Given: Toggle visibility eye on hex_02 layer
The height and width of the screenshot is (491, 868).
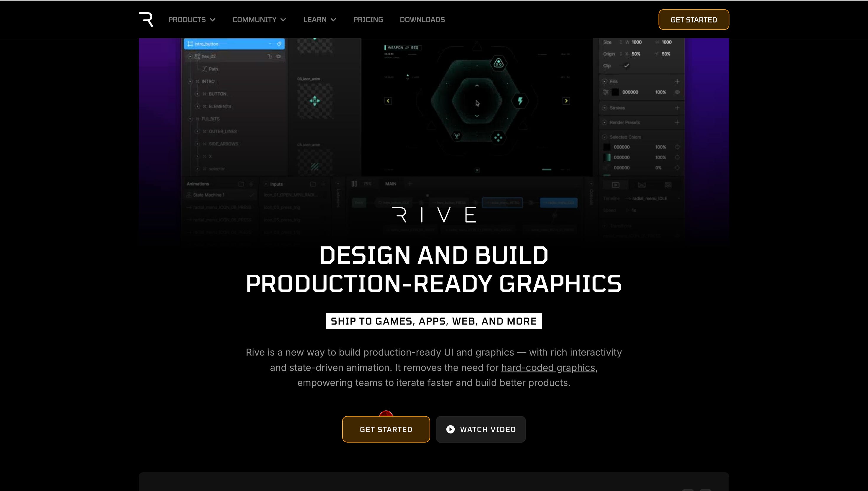Looking at the screenshot, I should tap(279, 56).
